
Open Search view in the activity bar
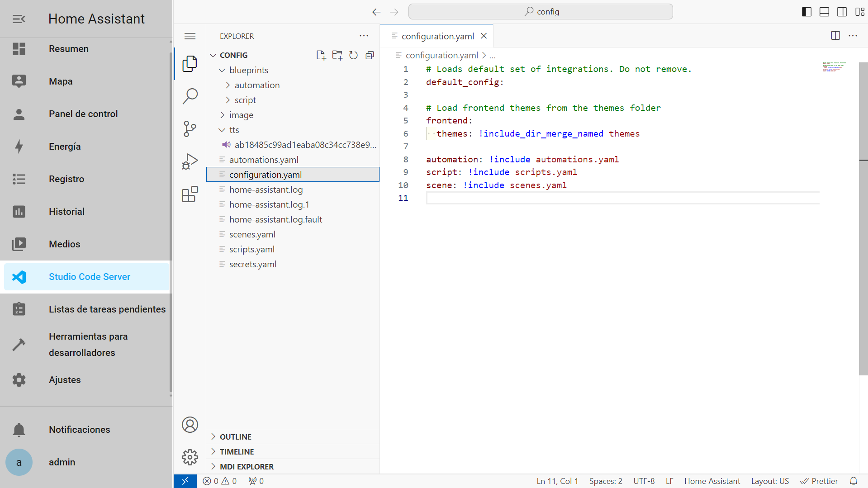(x=190, y=96)
